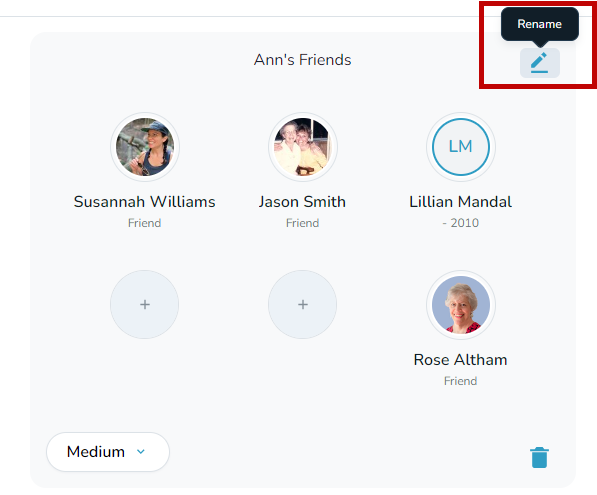The height and width of the screenshot is (495, 597).
Task: Click the Friend label under Jason Smith
Action: coord(302,223)
